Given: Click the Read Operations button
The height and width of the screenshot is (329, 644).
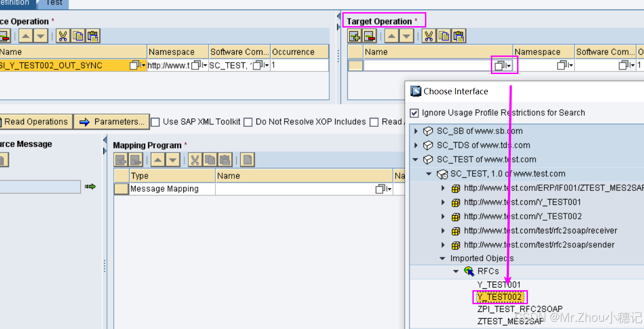Looking at the screenshot, I should tap(36, 121).
